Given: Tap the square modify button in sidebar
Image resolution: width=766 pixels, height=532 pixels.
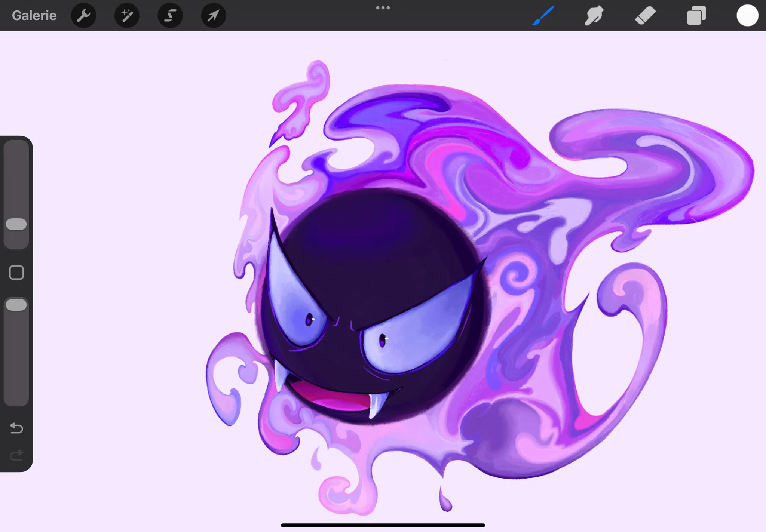Looking at the screenshot, I should 16,273.
